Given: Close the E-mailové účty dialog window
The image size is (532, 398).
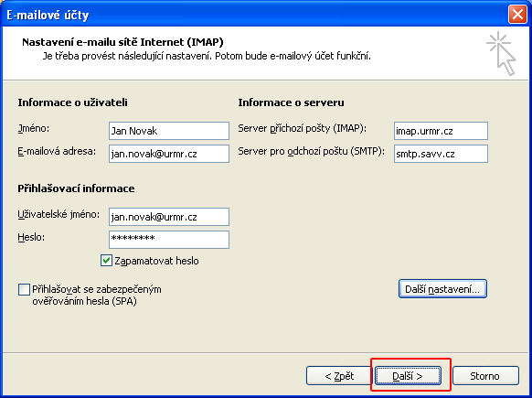Looking at the screenshot, I should click(x=517, y=15).
